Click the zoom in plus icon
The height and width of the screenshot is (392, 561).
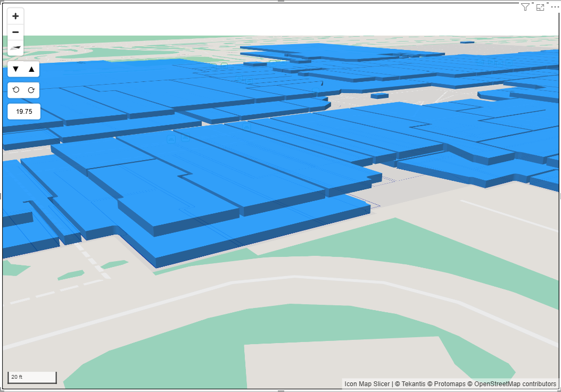[15, 16]
